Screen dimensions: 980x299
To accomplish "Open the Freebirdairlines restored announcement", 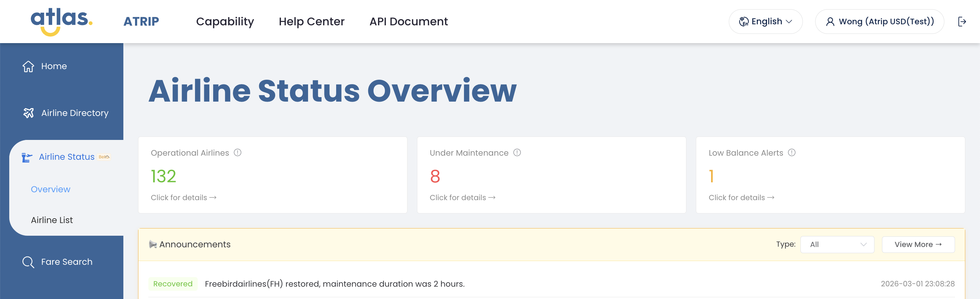I will [x=334, y=284].
